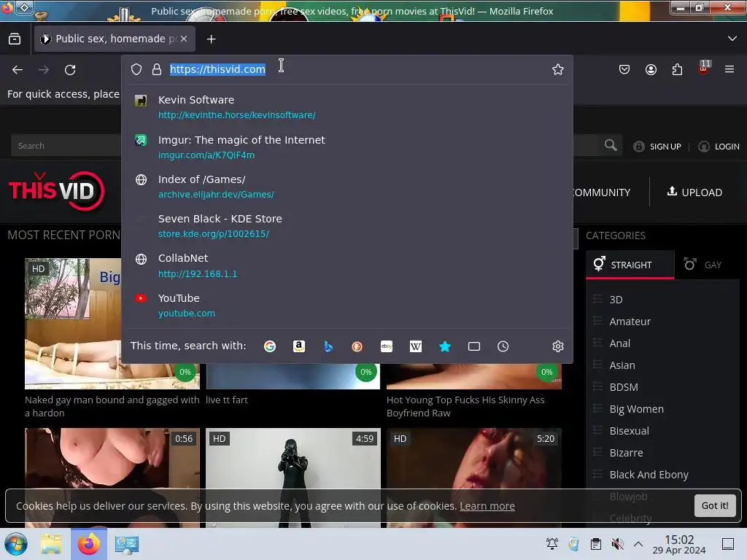Click the SIGN UP link
The image size is (747, 560).
tap(657, 146)
